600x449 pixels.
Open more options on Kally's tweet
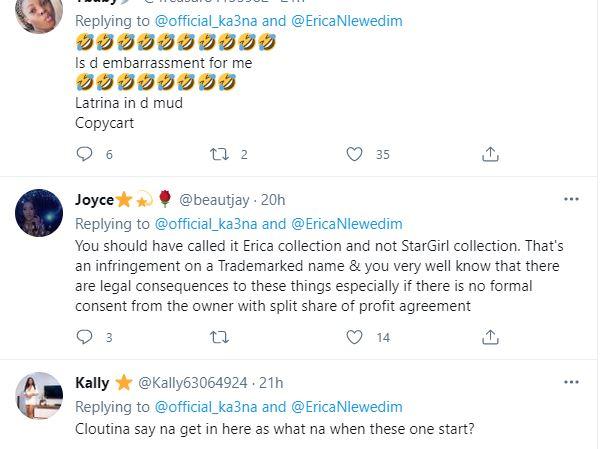(x=571, y=382)
